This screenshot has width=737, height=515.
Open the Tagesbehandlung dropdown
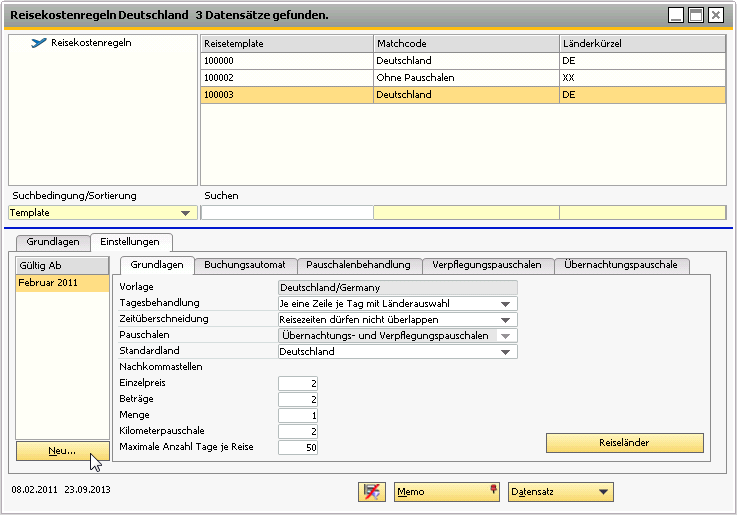(x=508, y=303)
